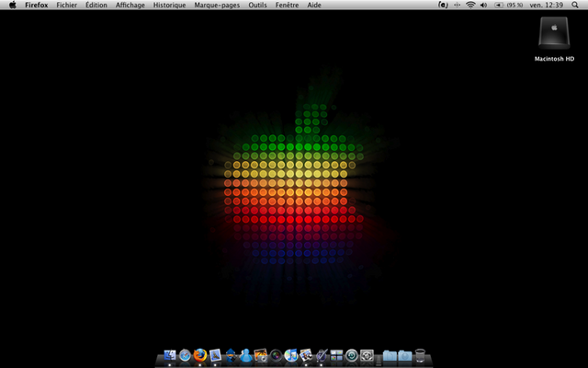Select the Macintosh HD drive icon
The width and height of the screenshot is (588, 368).
click(x=554, y=33)
